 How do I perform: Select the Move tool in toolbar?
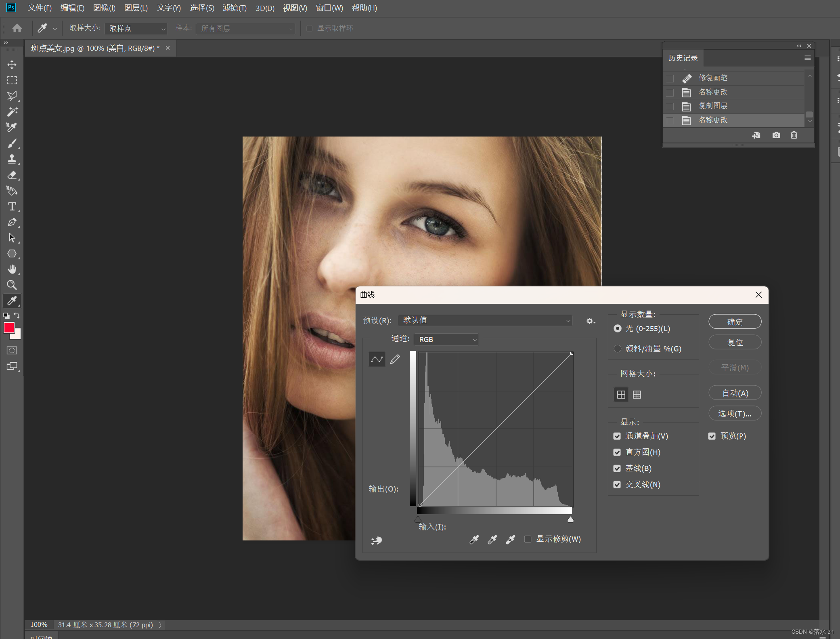coord(12,65)
